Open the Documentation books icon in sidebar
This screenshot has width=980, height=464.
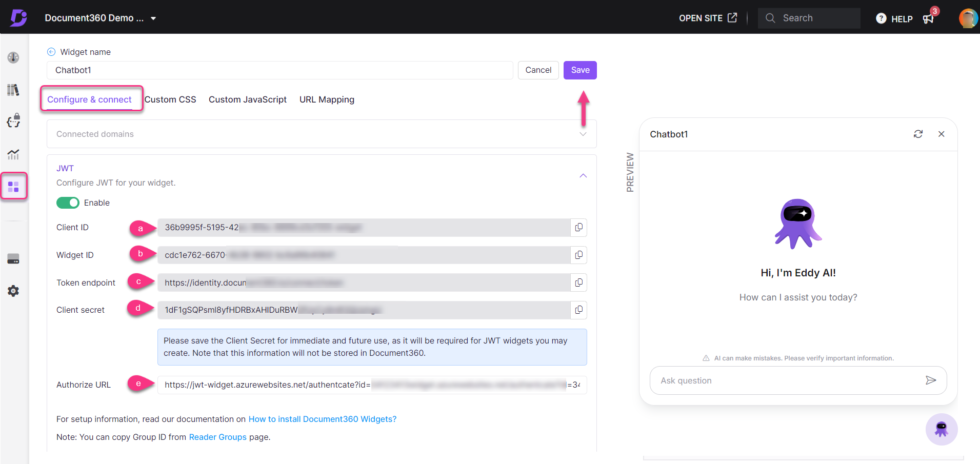[13, 90]
